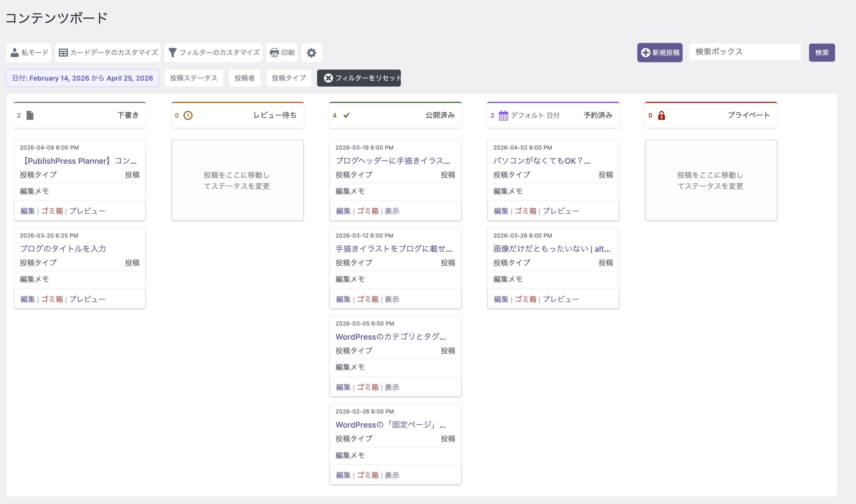The width and height of the screenshot is (856, 504).
Task: Click the clock icon in レビュー待ち header
Action: click(188, 115)
